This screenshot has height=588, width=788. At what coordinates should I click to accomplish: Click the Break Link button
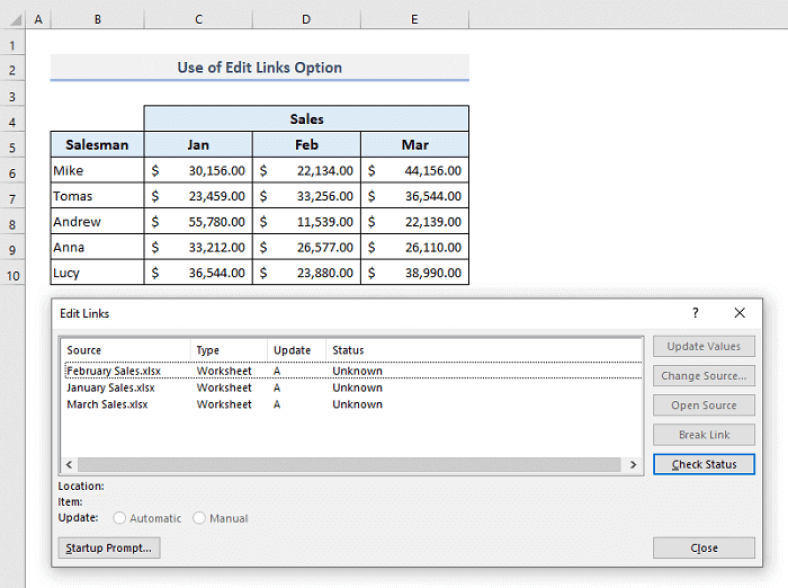point(703,435)
